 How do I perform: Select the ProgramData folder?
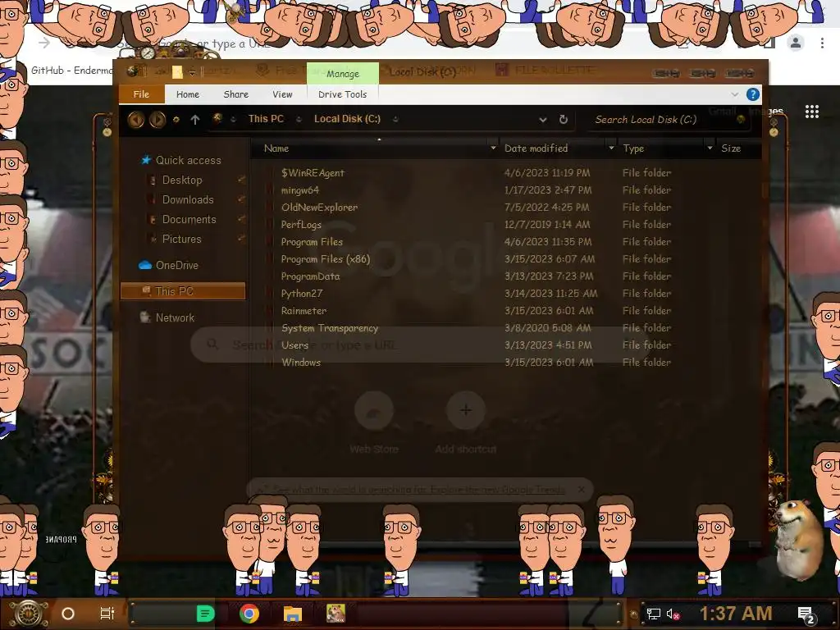310,276
